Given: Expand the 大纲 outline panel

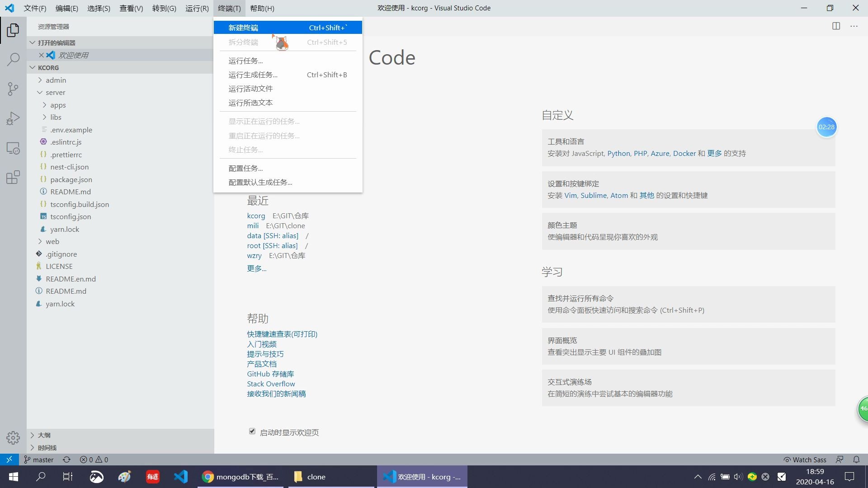Looking at the screenshot, I should [120, 435].
